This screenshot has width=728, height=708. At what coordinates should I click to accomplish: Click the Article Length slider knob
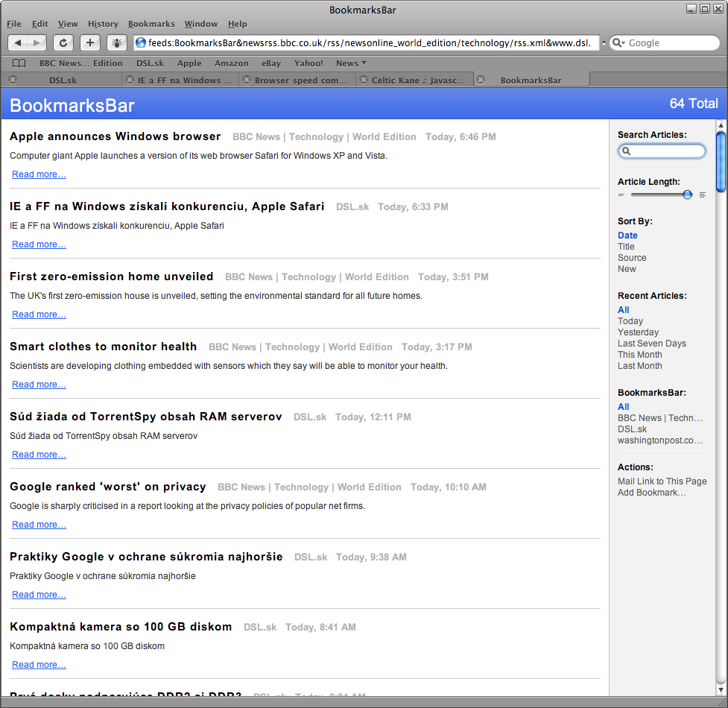pyautogui.click(x=688, y=195)
